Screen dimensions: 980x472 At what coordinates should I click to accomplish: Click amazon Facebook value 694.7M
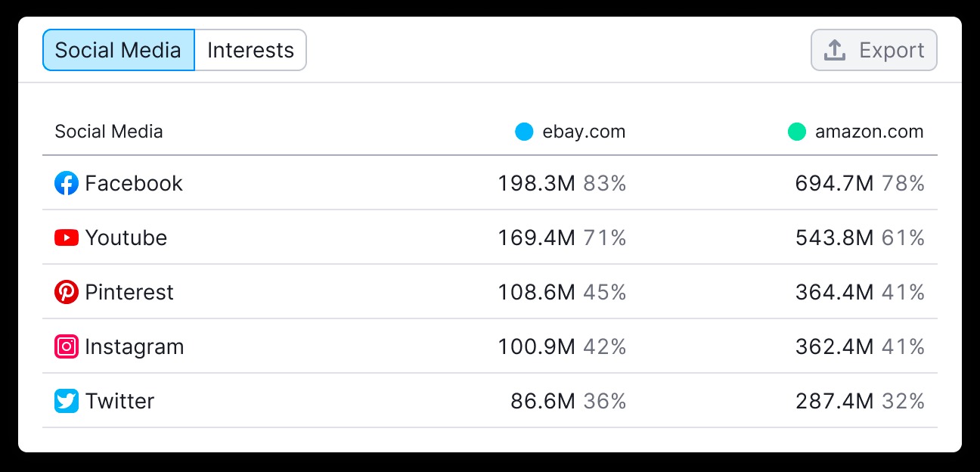(835, 183)
